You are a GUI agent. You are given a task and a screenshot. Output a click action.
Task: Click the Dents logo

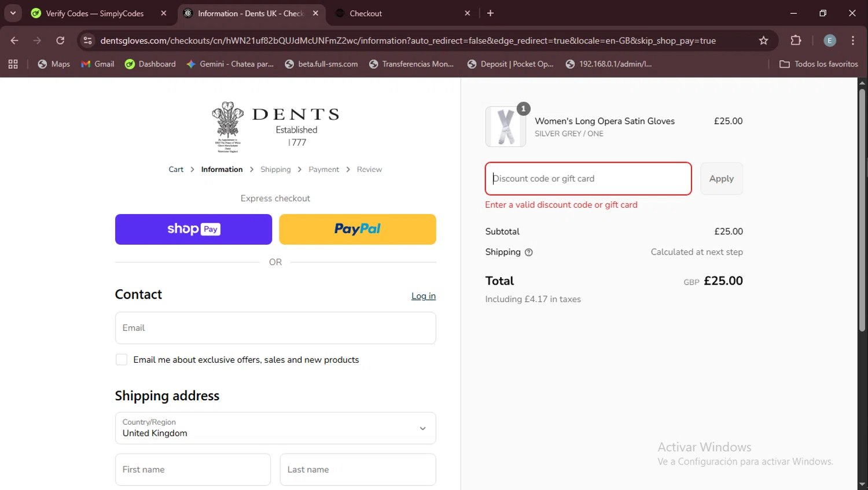275,127
